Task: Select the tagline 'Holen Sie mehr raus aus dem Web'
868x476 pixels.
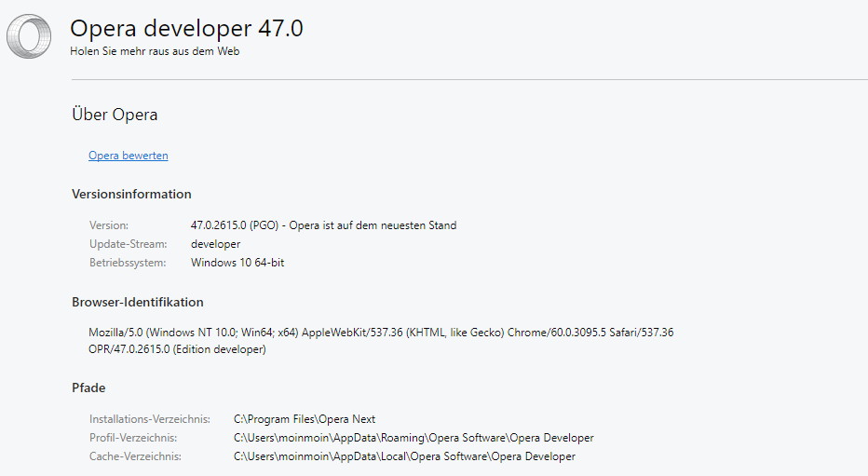Action: (155, 51)
